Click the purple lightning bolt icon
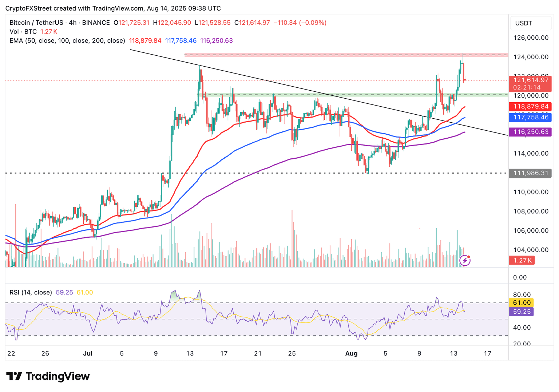Image resolution: width=559 pixels, height=392 pixels. (x=465, y=260)
